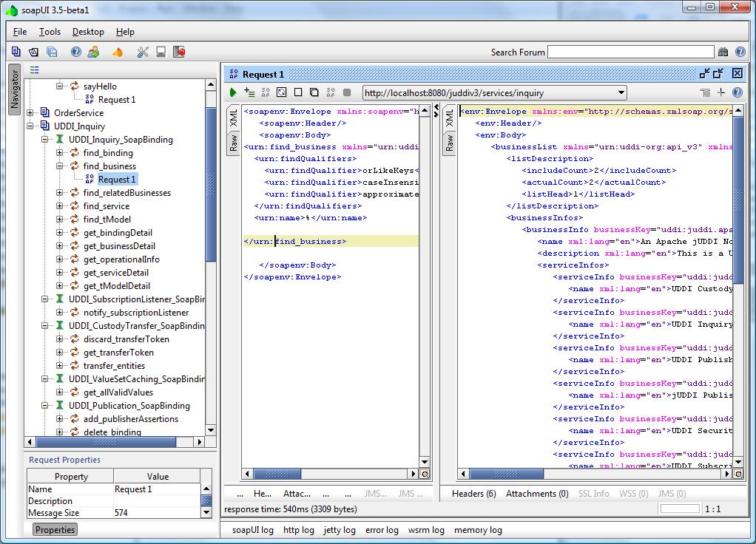The image size is (756, 544).
Task: Open the user forum people icon
Action: (93, 52)
